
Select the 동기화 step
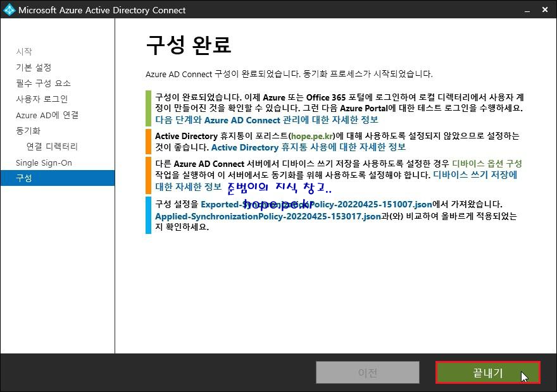coord(28,130)
